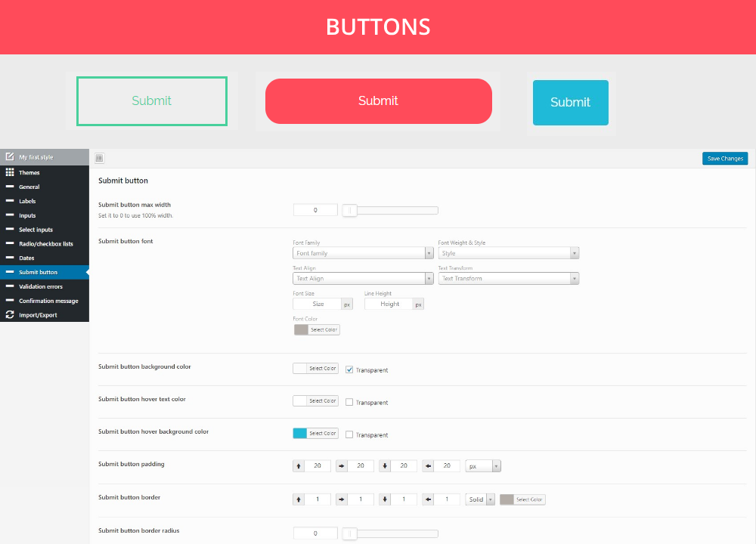
Task: Open the Font Weight & Style dropdown
Action: (x=509, y=253)
